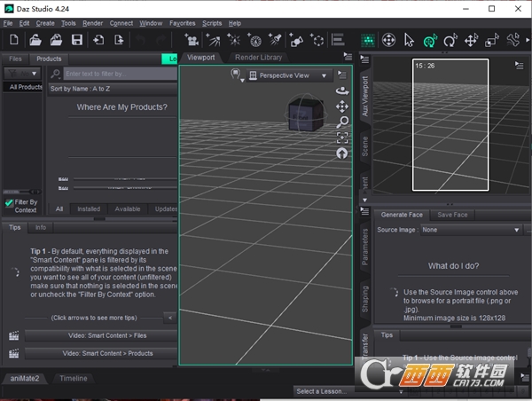
Task: Select the Save Face tab
Action: point(452,215)
